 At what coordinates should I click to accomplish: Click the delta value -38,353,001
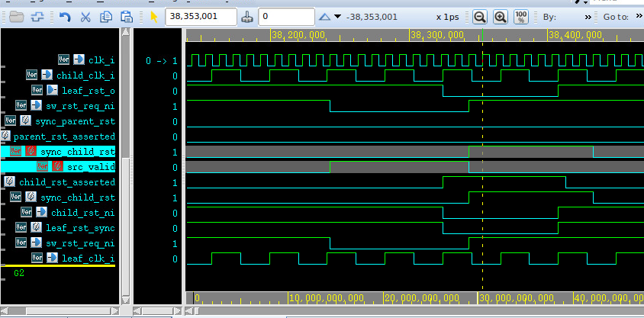[x=372, y=17]
